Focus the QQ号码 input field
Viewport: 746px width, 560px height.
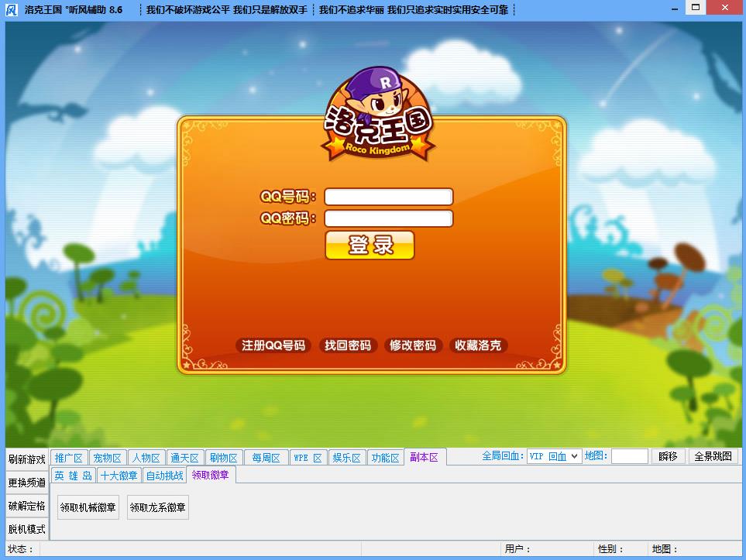389,197
